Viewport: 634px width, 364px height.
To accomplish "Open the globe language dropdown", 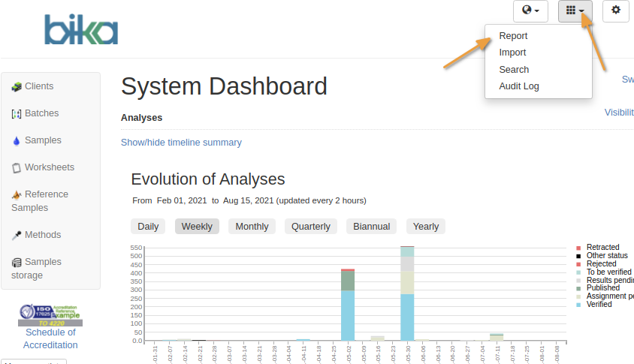I will 530,11.
